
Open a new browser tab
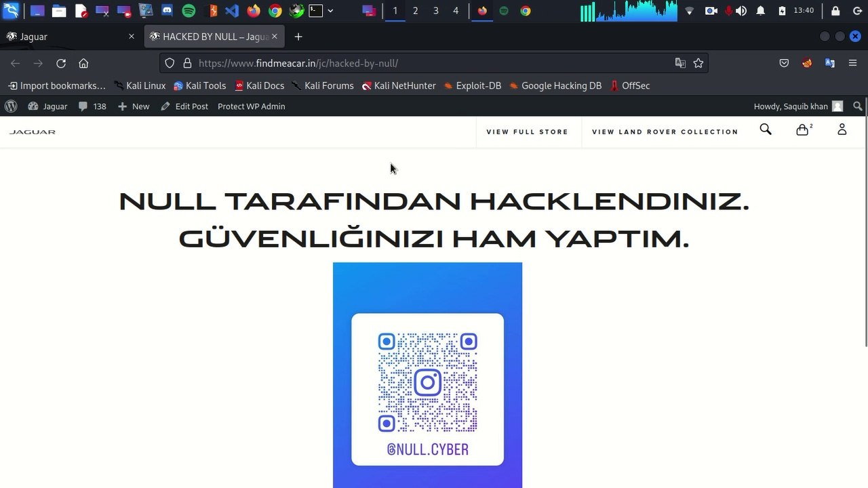tap(298, 37)
